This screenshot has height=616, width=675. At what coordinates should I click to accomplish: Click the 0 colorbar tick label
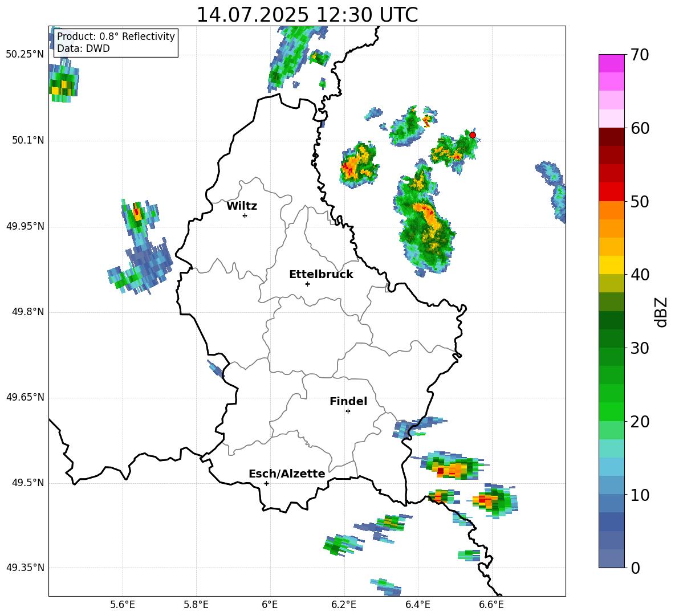click(636, 568)
